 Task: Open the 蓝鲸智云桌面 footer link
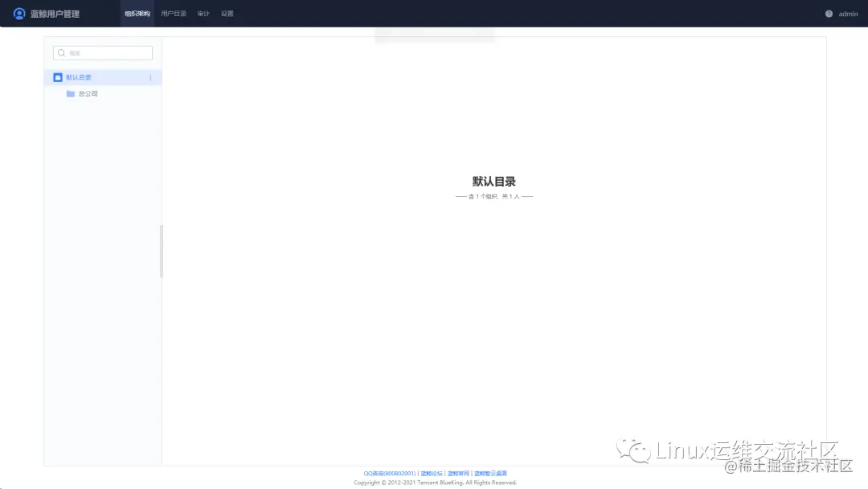click(x=489, y=473)
